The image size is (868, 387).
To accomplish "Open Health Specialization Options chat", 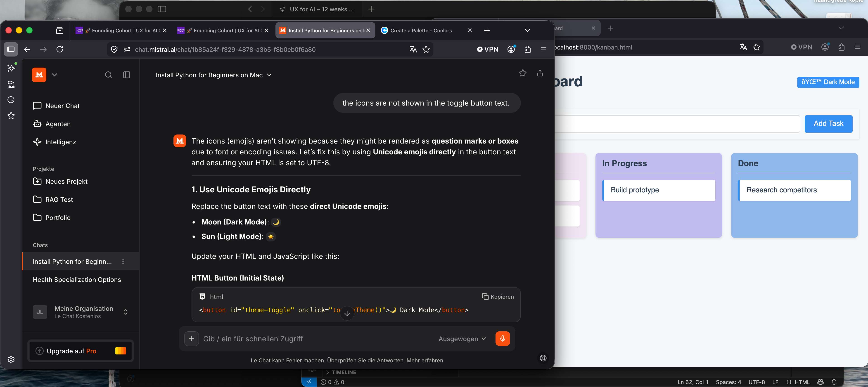I will 77,280.
